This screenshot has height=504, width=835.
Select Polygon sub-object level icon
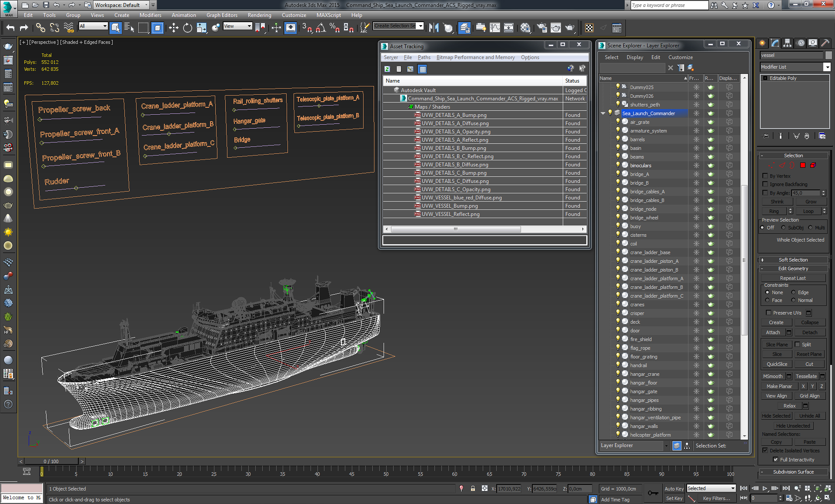pyautogui.click(x=803, y=165)
